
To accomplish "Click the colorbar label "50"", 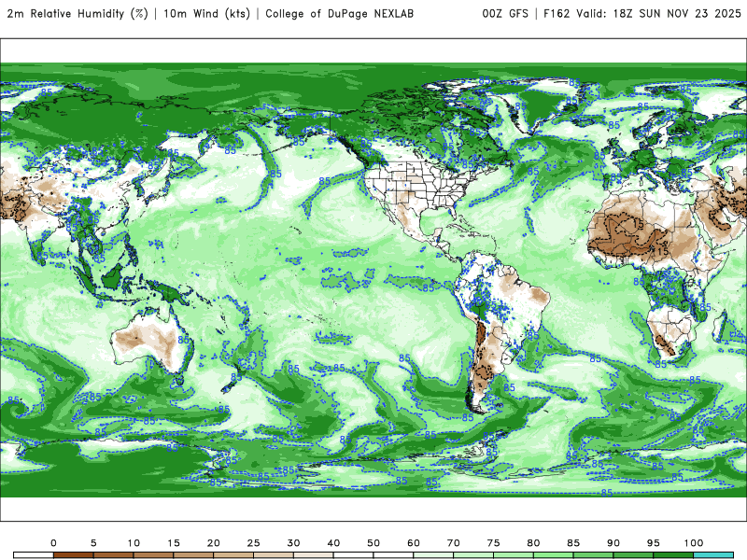I will (x=373, y=543).
